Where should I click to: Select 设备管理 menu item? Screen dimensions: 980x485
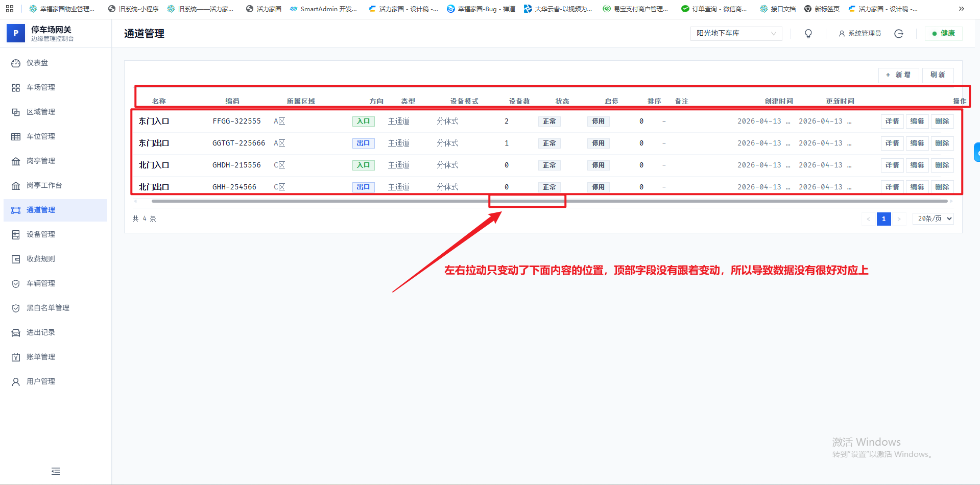point(41,234)
